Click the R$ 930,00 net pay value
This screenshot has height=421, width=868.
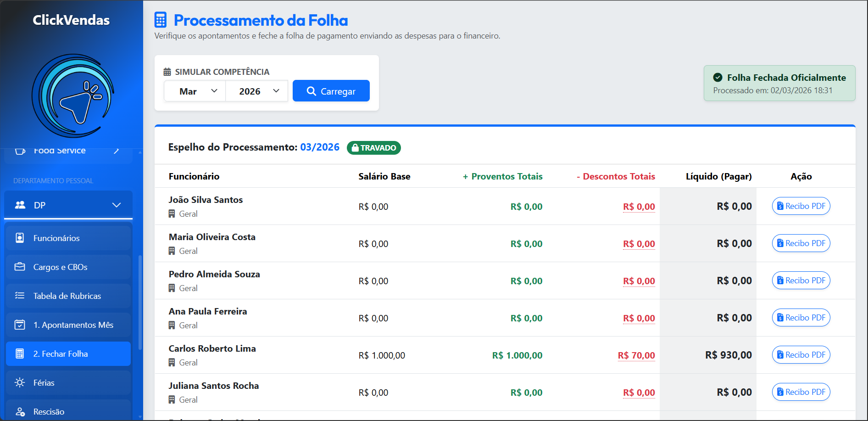pyautogui.click(x=729, y=355)
